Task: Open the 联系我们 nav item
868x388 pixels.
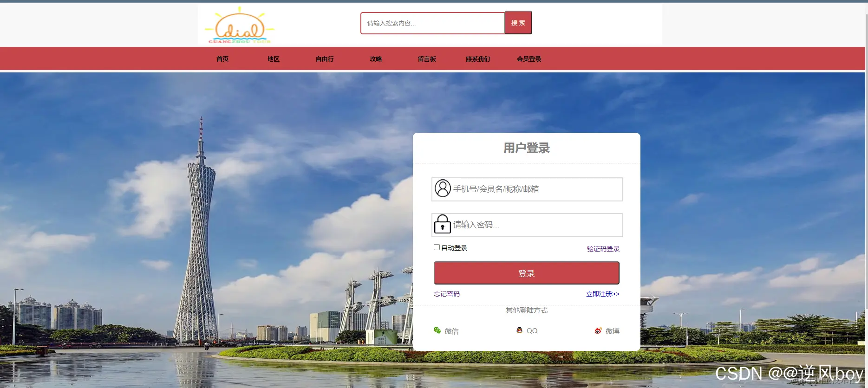Action: tap(478, 59)
